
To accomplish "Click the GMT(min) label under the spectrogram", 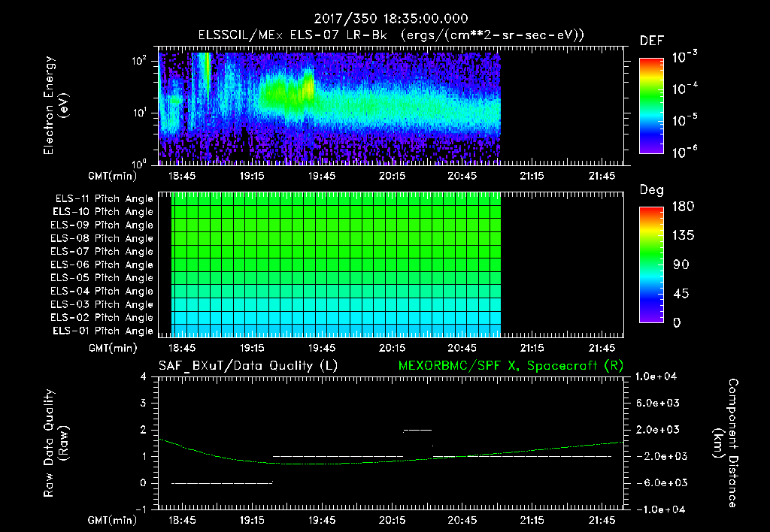I will pos(113,176).
